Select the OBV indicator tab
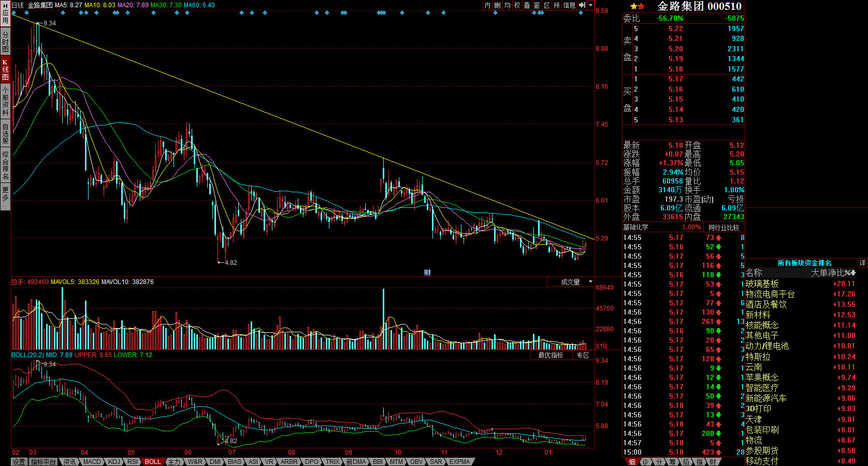The height and width of the screenshot is (466, 868). tap(416, 462)
